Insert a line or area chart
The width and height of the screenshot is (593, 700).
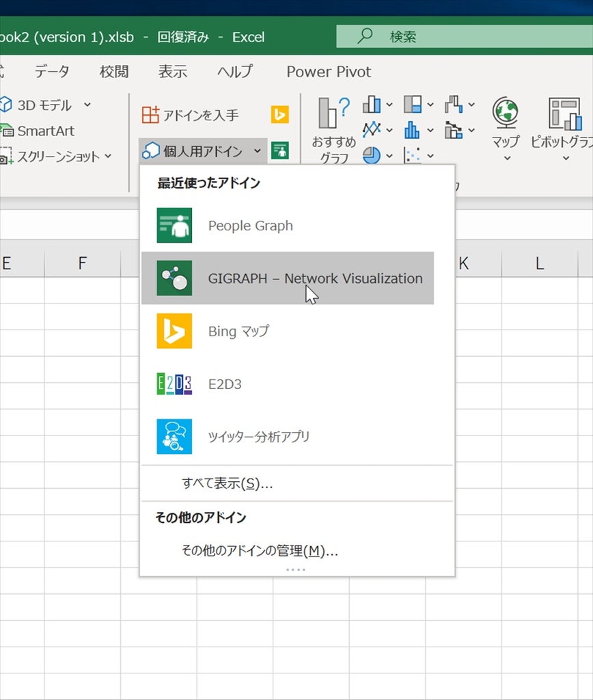pyautogui.click(x=372, y=130)
